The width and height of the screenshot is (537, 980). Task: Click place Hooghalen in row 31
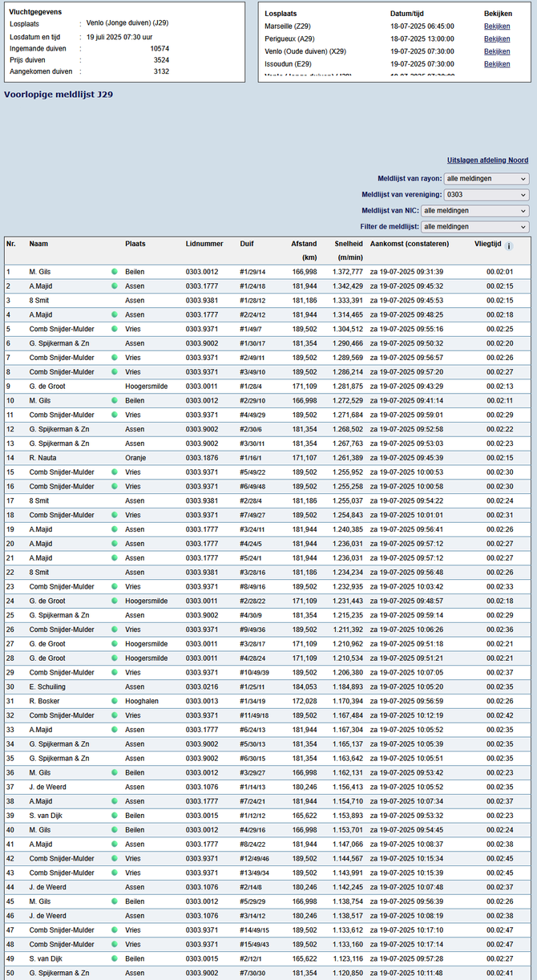(141, 701)
